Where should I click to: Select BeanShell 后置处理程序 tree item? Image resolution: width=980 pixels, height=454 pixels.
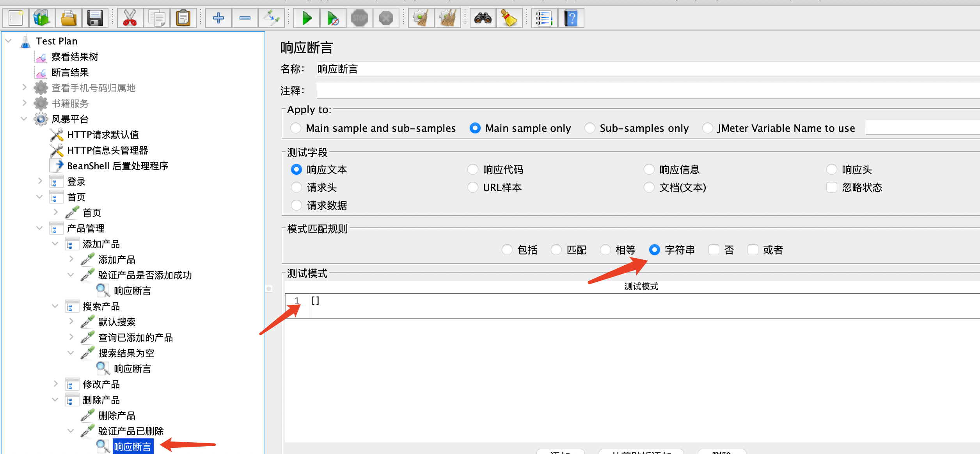pos(117,166)
